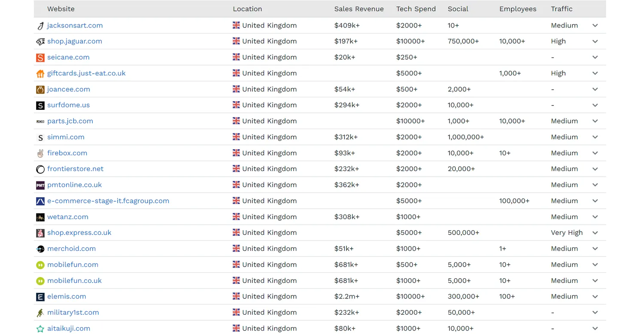This screenshot has height=334, width=644.
Task: Click the frontierstore.net circle favicon
Action: click(x=40, y=169)
